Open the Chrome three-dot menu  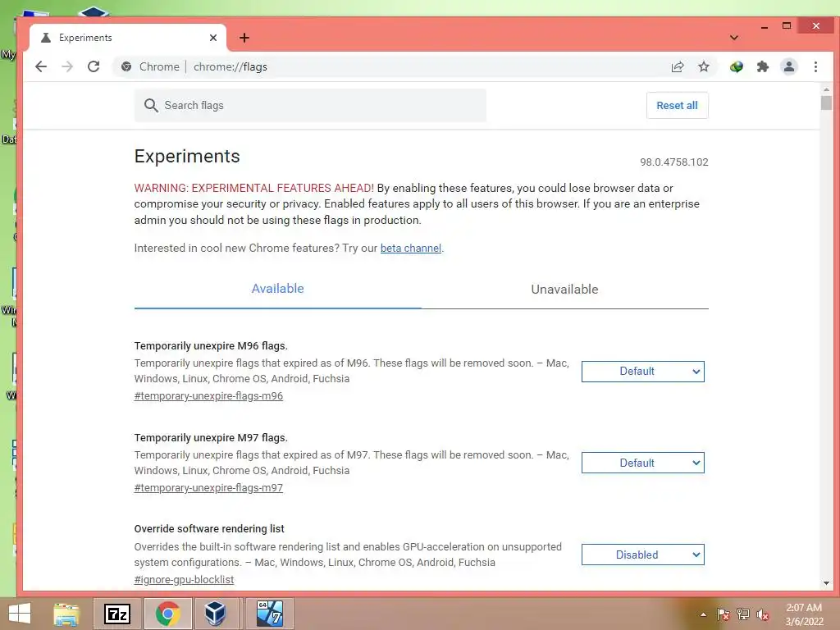pos(815,66)
